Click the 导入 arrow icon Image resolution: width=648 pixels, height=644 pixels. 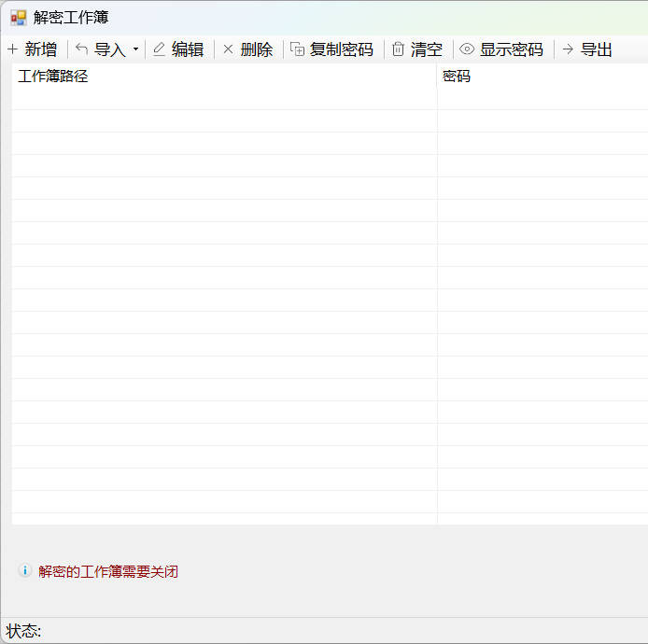82,49
